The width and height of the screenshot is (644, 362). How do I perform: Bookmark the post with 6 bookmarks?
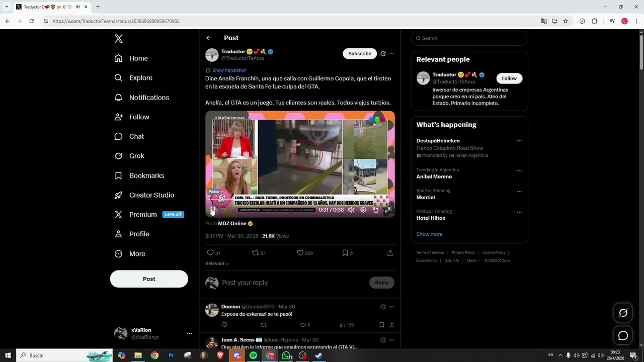(x=347, y=253)
